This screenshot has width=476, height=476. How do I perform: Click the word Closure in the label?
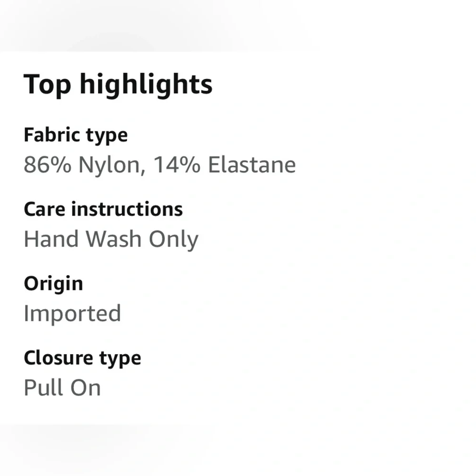pos(58,358)
